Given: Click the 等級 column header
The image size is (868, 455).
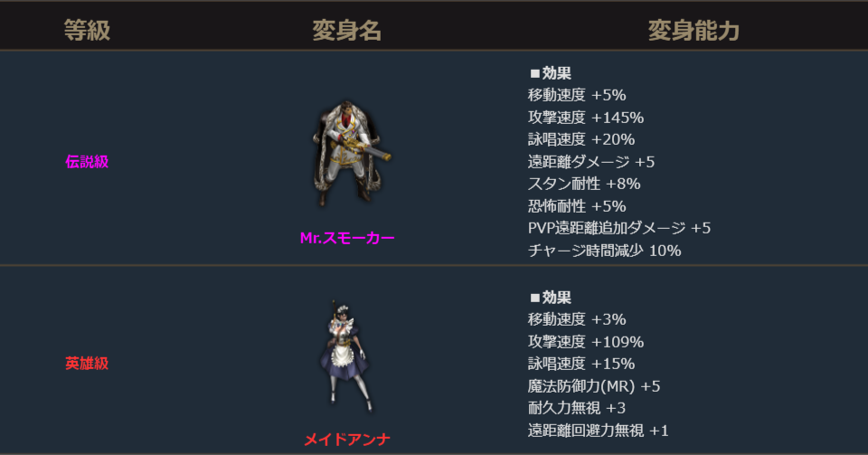Looking at the screenshot, I should [x=87, y=31].
